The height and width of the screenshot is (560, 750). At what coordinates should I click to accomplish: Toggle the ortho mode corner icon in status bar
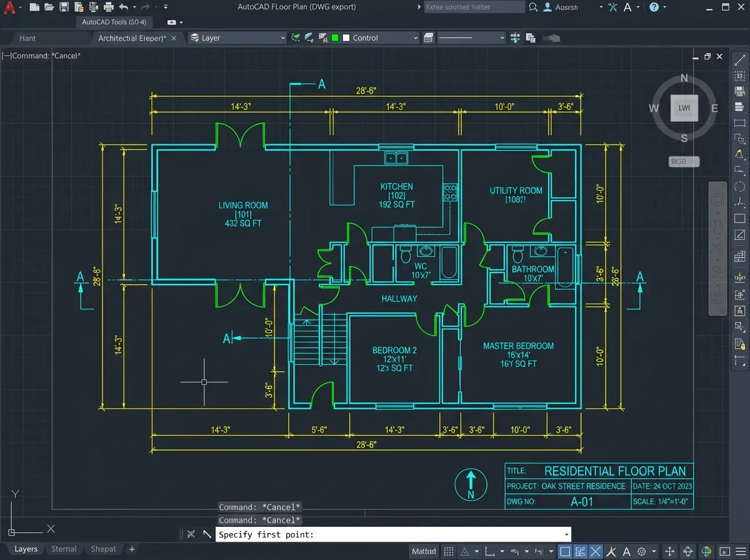coord(489,551)
